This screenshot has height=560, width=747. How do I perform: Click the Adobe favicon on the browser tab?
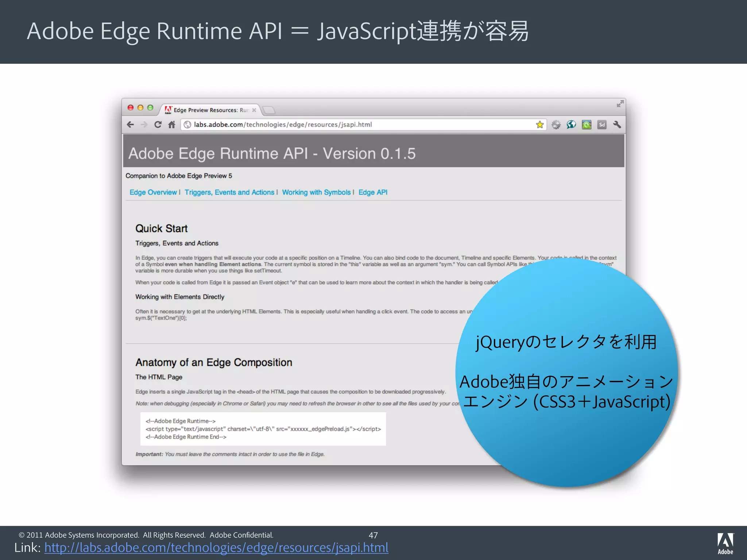pyautogui.click(x=168, y=110)
